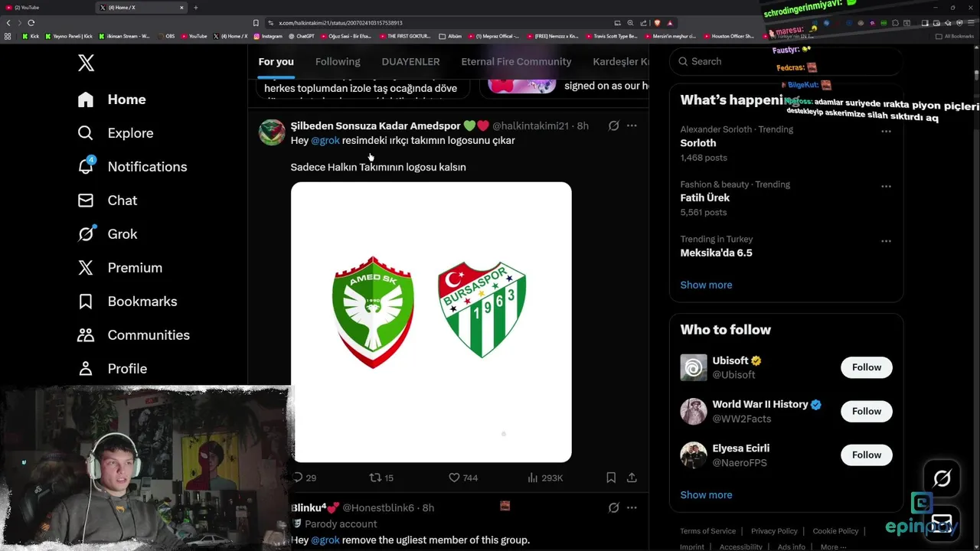The width and height of the screenshot is (980, 551).
Task: Open Chat from the sidebar
Action: coord(107,201)
